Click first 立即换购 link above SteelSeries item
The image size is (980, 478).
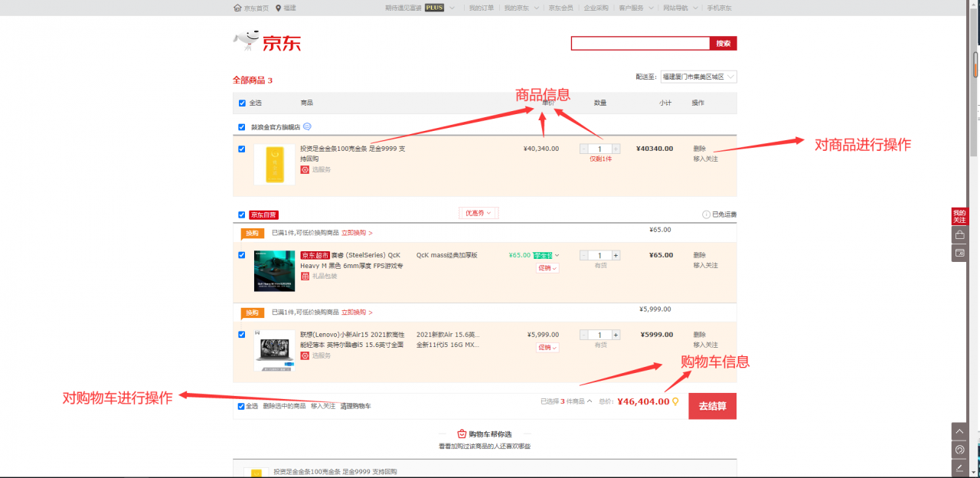click(357, 233)
